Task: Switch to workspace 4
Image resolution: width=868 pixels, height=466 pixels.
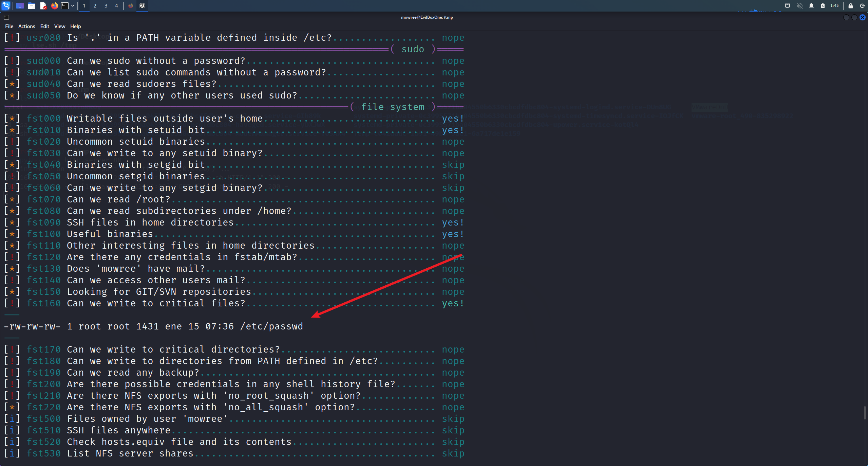Action: (x=116, y=6)
